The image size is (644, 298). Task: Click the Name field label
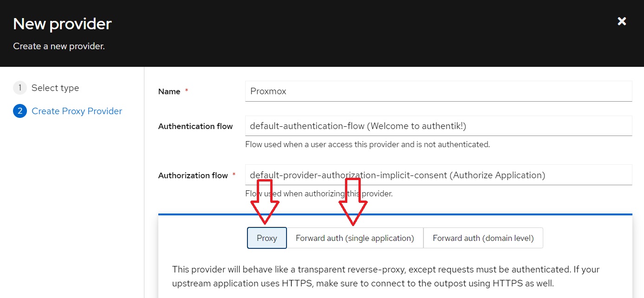point(169,91)
